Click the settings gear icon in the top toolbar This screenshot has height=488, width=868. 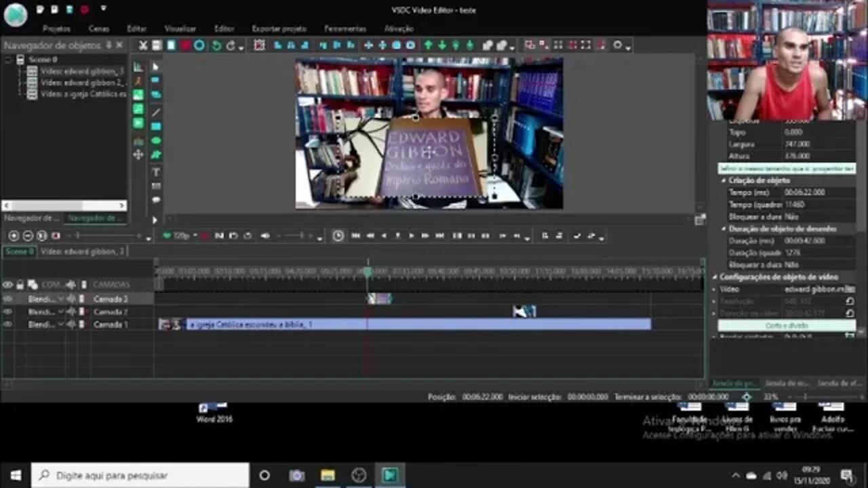[618, 45]
